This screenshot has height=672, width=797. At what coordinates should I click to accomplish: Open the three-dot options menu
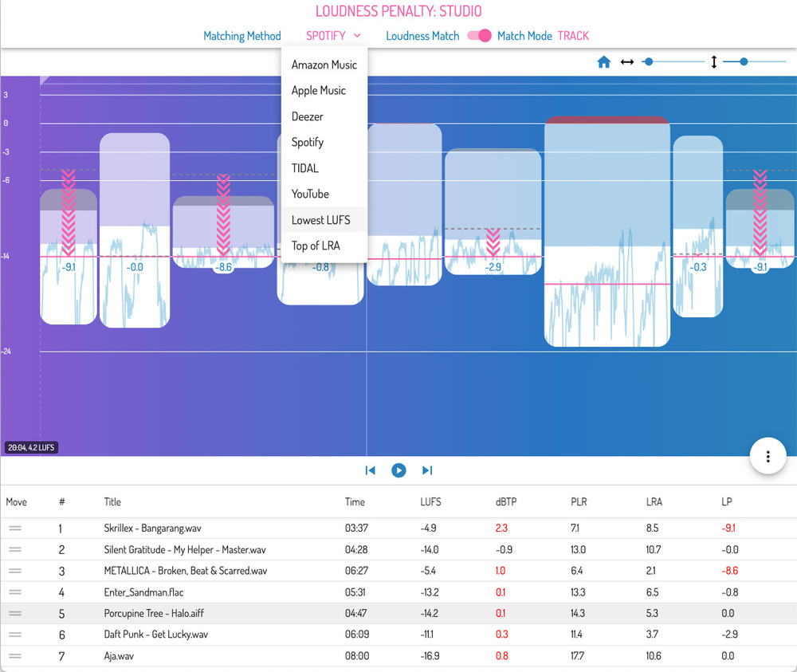point(768,456)
